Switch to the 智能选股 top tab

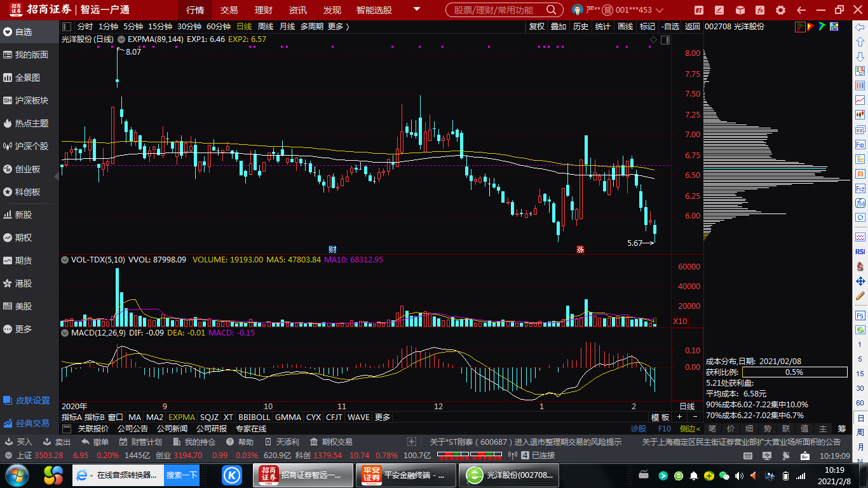(374, 10)
